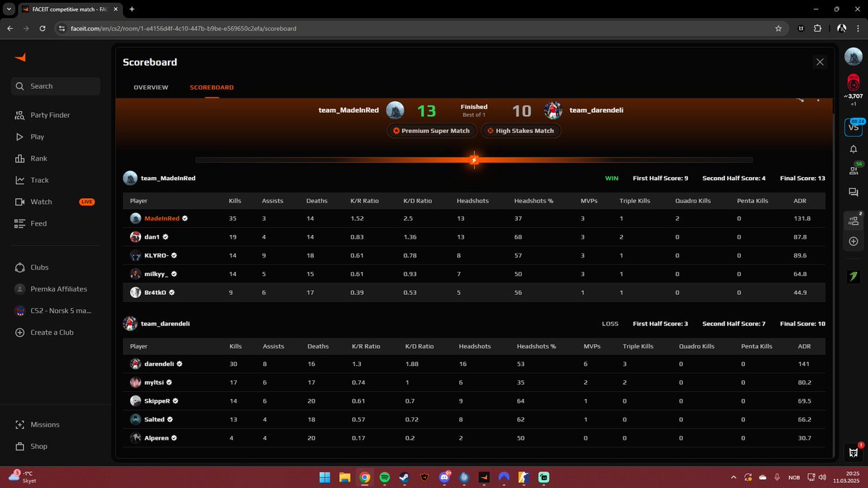Viewport: 868px width, 488px height.
Task: Go to the Rank page
Action: tap(38, 158)
